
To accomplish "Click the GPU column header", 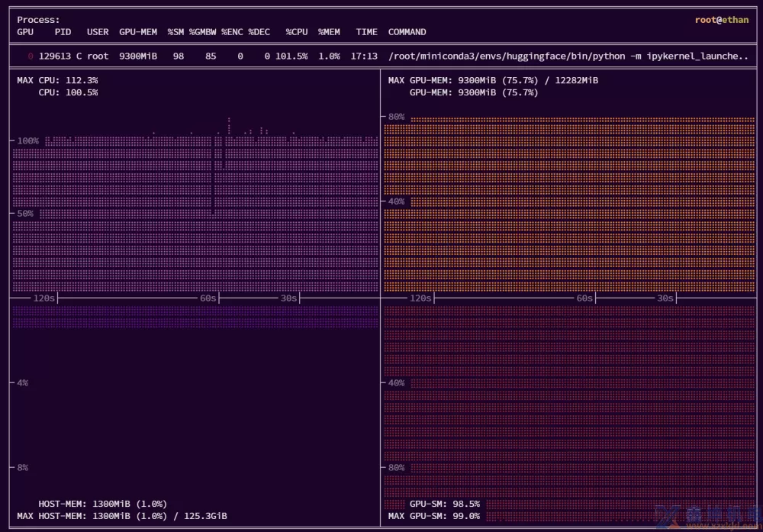I will click(25, 32).
